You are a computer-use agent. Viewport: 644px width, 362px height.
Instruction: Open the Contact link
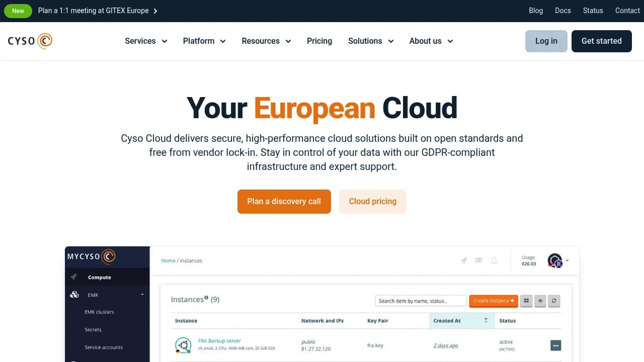pos(627,11)
